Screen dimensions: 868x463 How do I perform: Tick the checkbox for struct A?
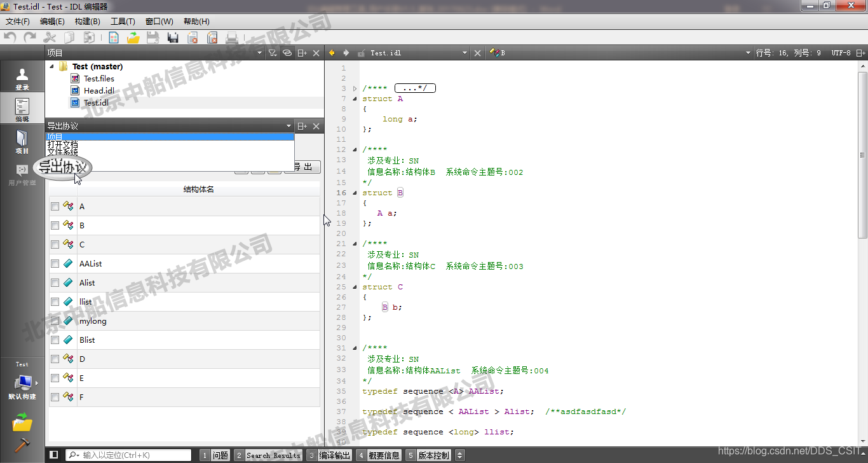(x=55, y=206)
